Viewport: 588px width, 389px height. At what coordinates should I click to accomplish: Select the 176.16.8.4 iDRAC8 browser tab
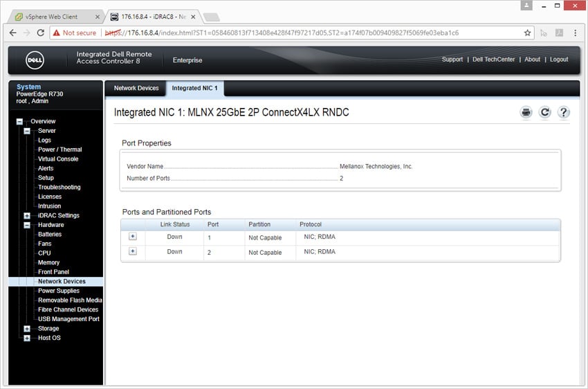click(x=154, y=17)
